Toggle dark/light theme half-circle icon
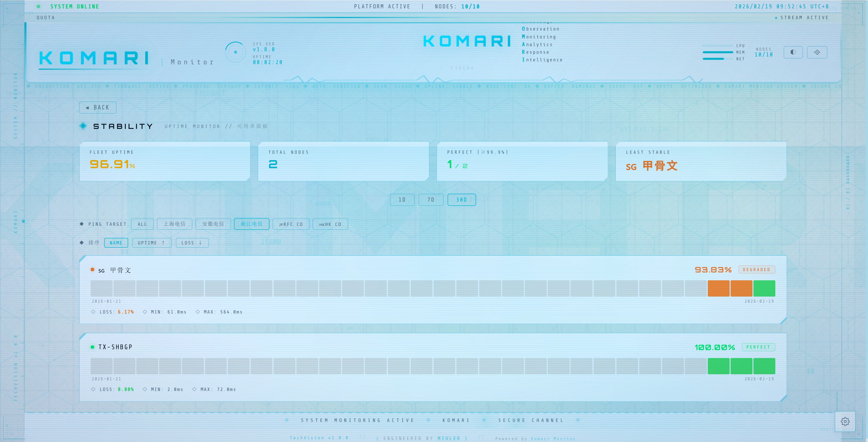This screenshot has width=868, height=442. click(x=793, y=52)
